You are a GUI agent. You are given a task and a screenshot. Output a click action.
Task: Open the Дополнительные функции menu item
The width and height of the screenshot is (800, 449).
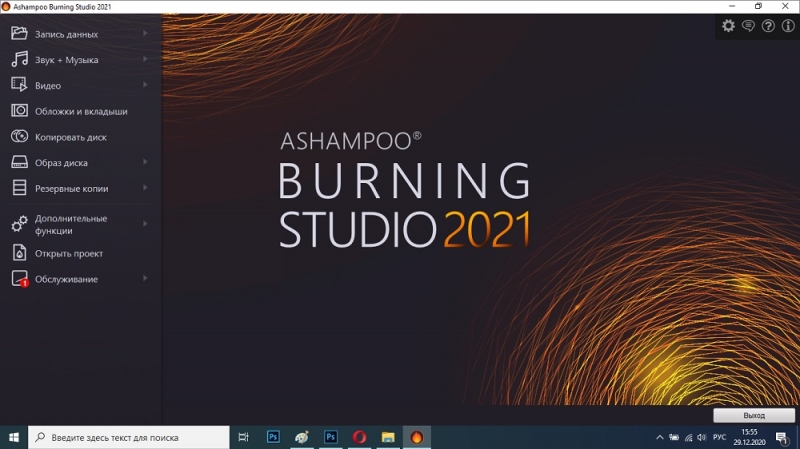(x=81, y=224)
